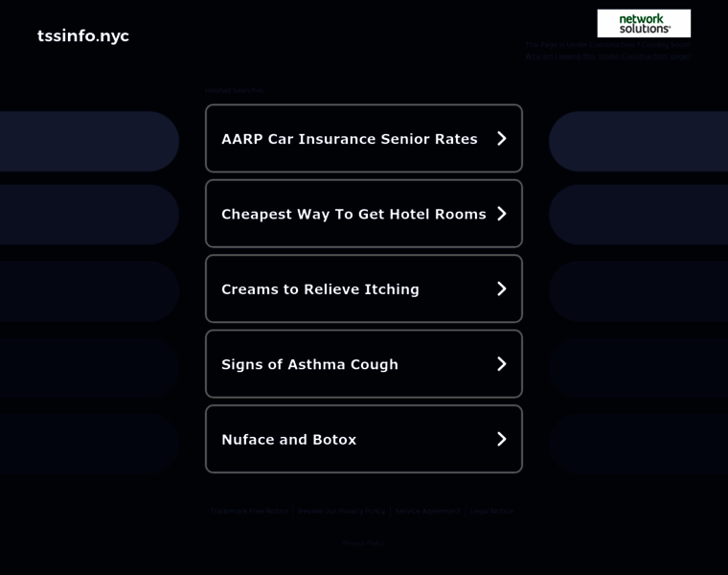Click the arrow beside AARP Car Insurance
Viewport: 728px width, 575px height.
coord(501,138)
